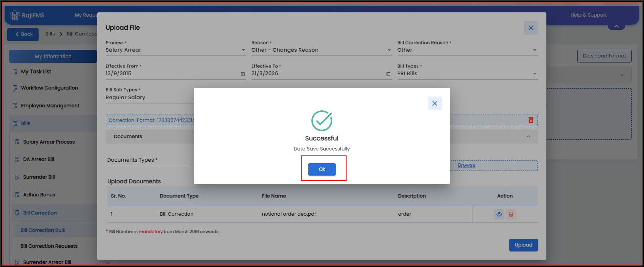Close the Upload File panel
This screenshot has width=644, height=267.
[531, 28]
